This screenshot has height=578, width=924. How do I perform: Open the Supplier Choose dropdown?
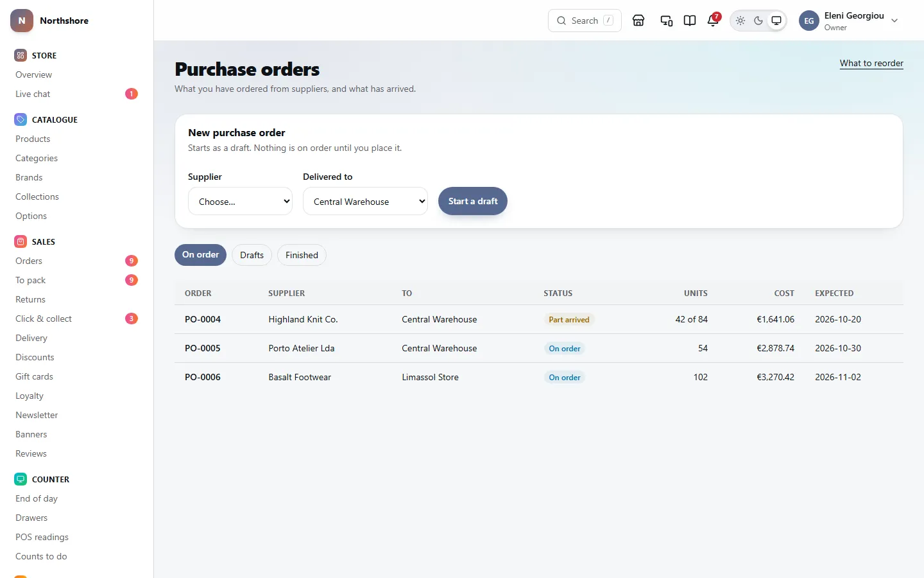(x=240, y=201)
